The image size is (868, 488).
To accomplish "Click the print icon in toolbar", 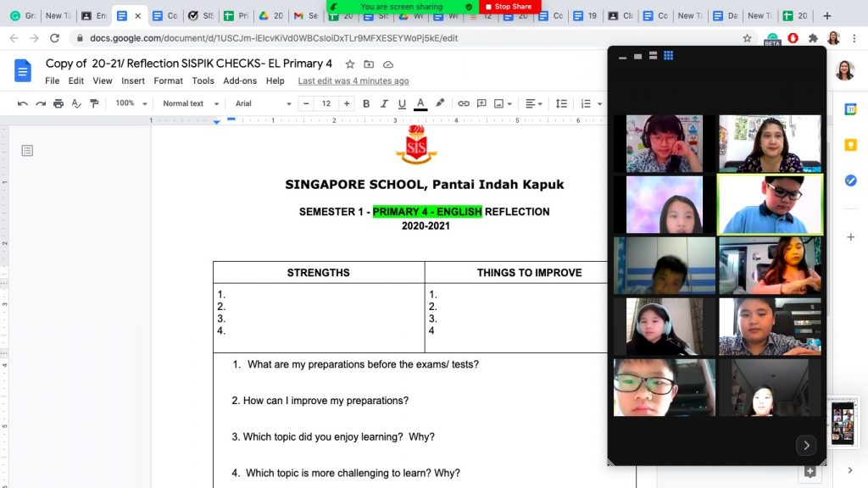I will coord(58,103).
